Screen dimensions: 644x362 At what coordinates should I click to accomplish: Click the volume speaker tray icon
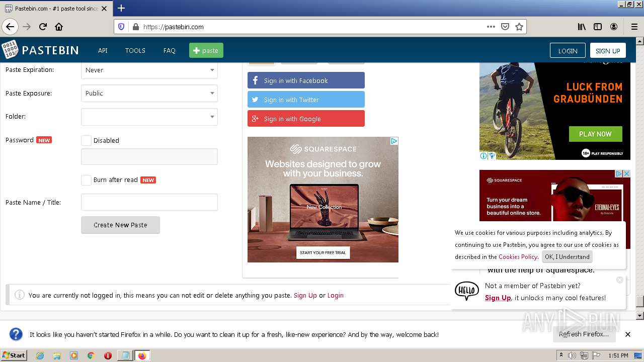572,355
